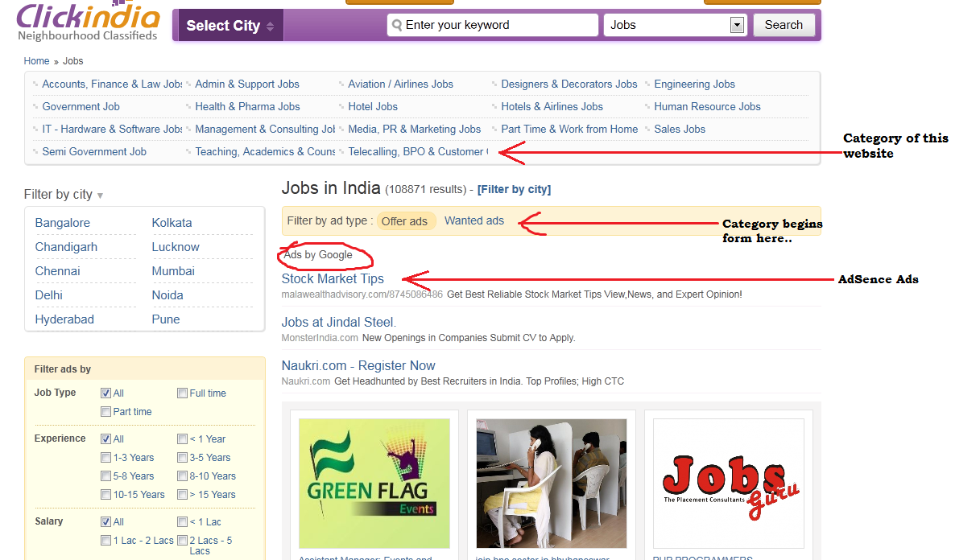980x560 pixels.
Task: Enable the Part time checkbox
Action: point(105,411)
